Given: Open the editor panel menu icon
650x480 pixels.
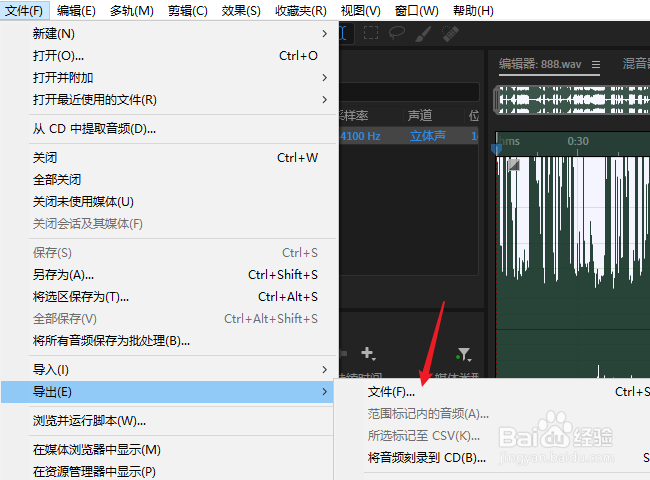Looking at the screenshot, I should click(x=596, y=64).
